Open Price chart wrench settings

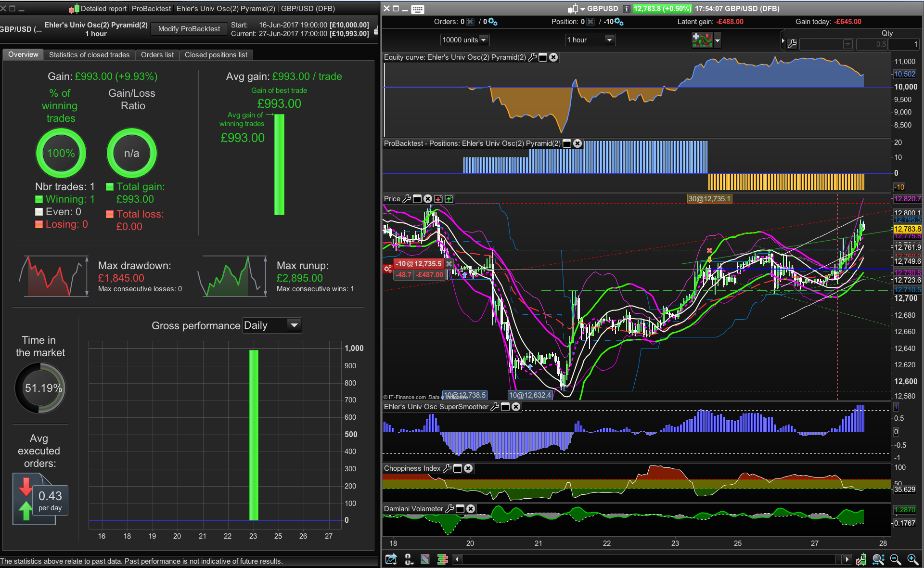click(407, 199)
